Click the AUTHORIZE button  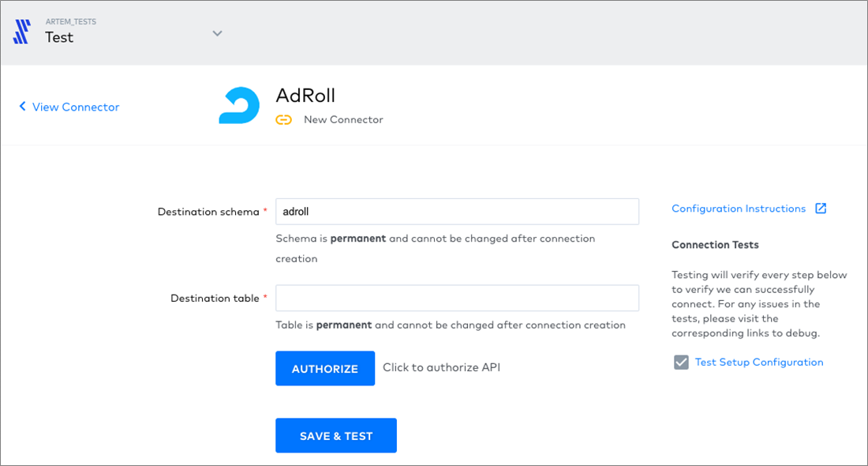tap(325, 369)
